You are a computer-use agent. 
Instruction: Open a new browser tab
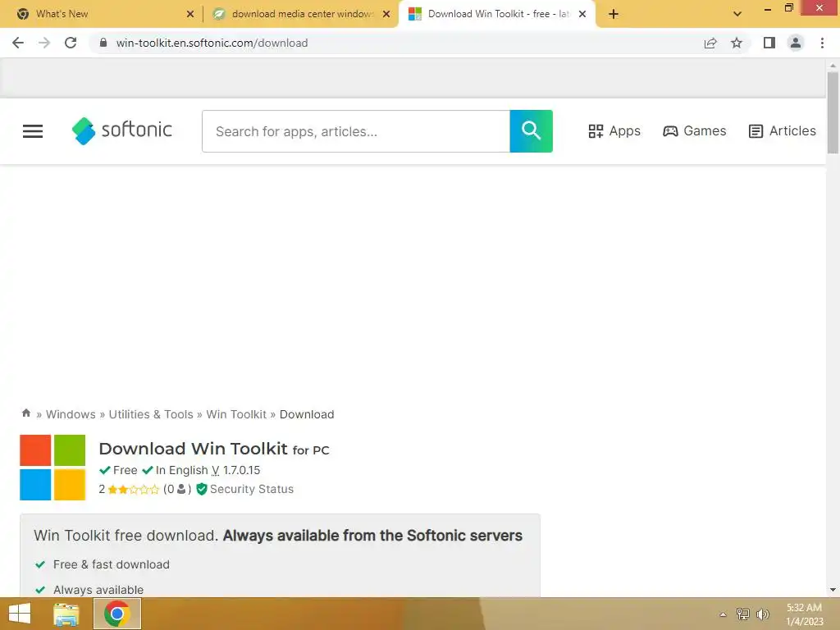click(x=614, y=14)
